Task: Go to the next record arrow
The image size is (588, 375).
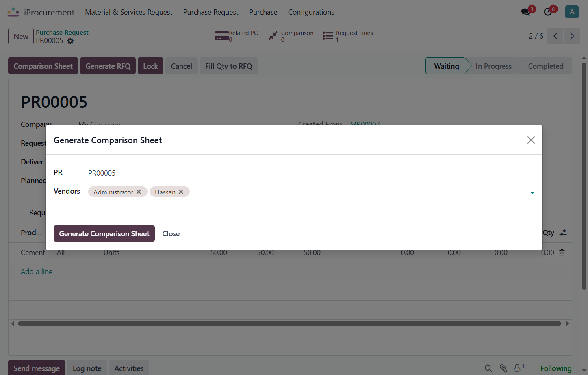Action: (572, 36)
